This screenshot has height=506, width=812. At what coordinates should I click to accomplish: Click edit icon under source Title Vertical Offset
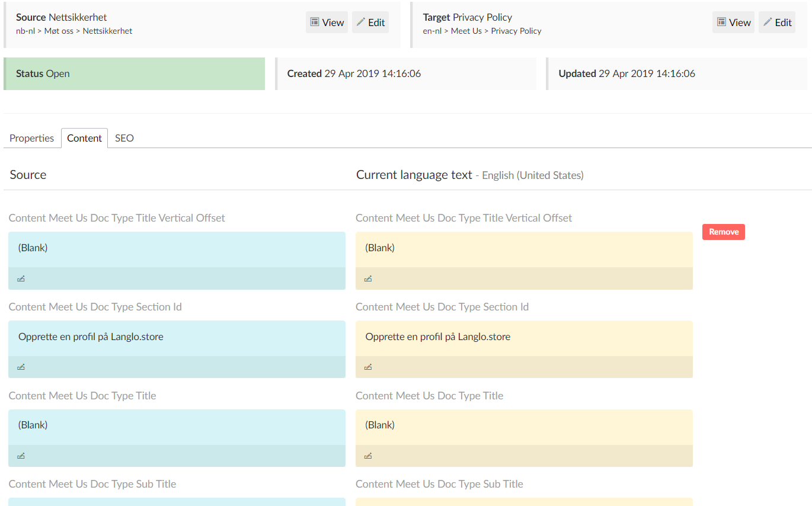[21, 278]
